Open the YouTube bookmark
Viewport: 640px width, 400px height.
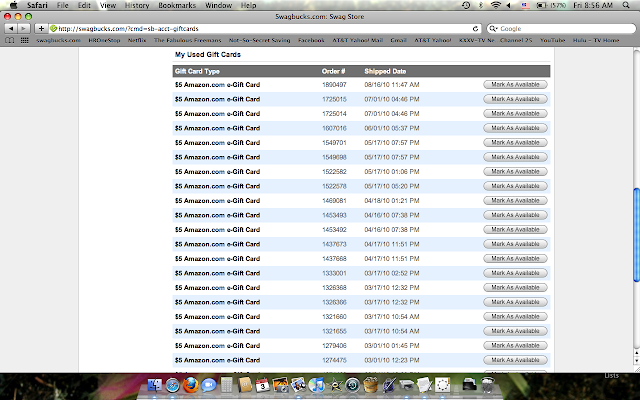point(553,40)
